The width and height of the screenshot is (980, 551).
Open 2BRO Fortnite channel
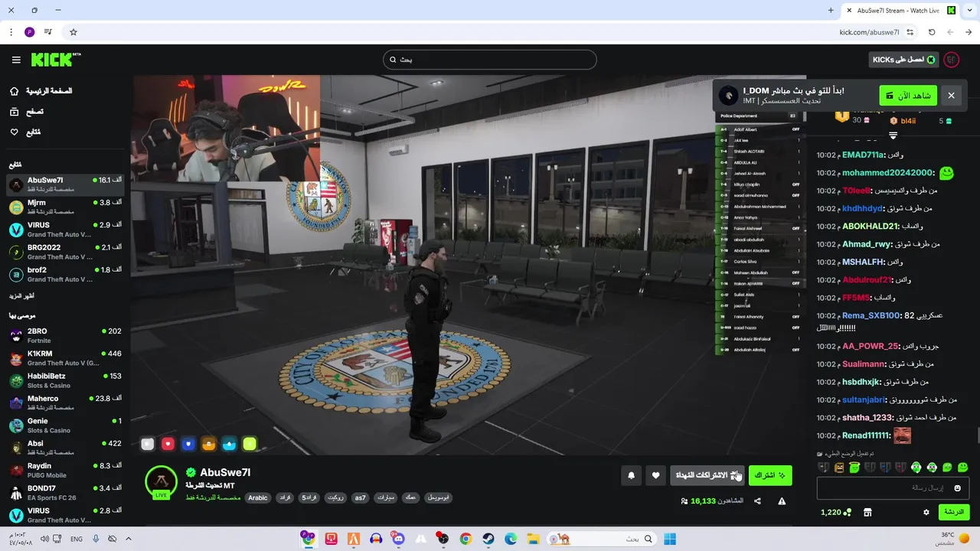point(65,335)
